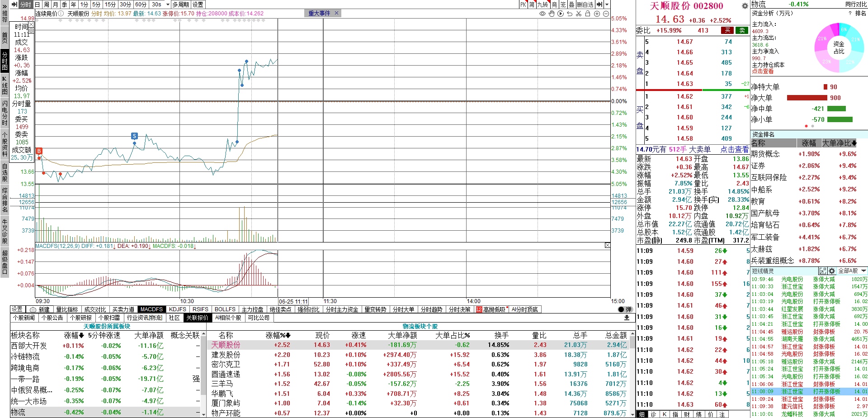Screen dimensions: 868x418
Task: Sort stocks by 涨幅% column header
Action: click(x=278, y=335)
